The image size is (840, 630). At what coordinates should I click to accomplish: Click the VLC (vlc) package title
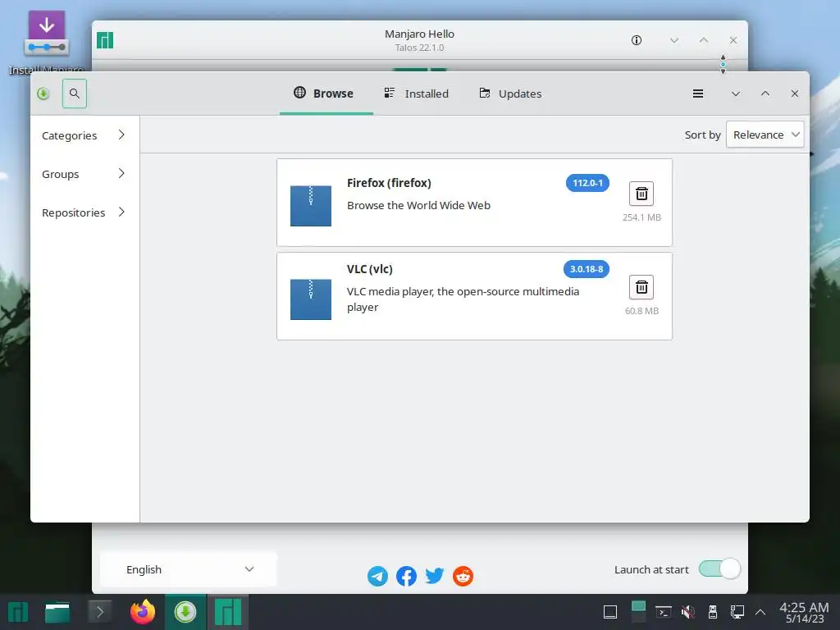coord(370,269)
